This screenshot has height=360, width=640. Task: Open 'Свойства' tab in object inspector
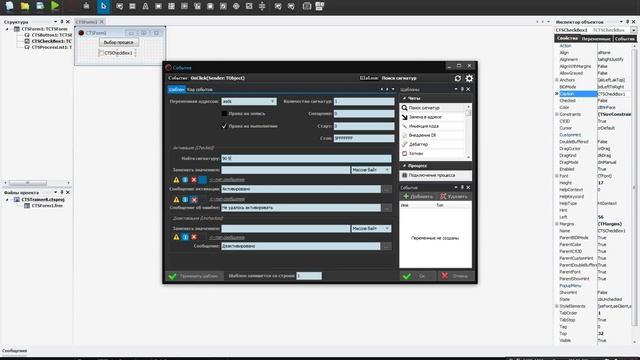(567, 38)
